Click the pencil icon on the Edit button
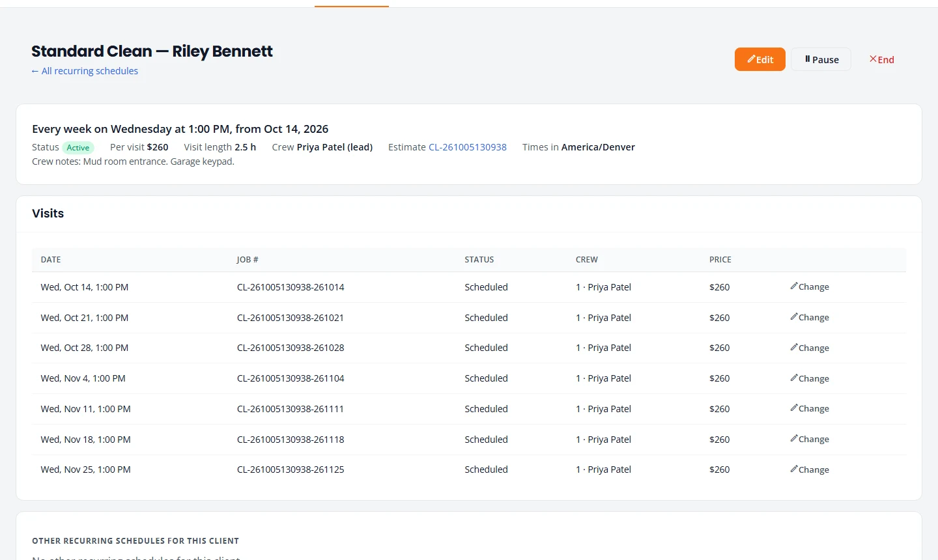Viewport: 938px width, 560px height. (x=751, y=59)
